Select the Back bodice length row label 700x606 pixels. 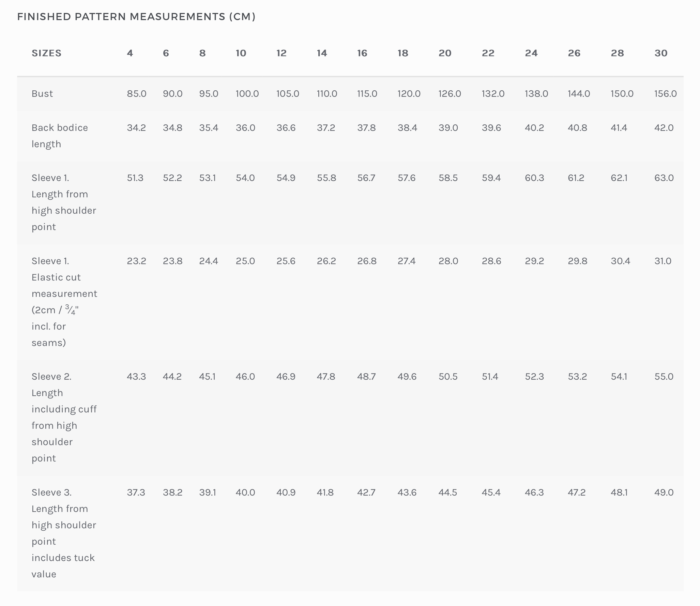point(60,136)
